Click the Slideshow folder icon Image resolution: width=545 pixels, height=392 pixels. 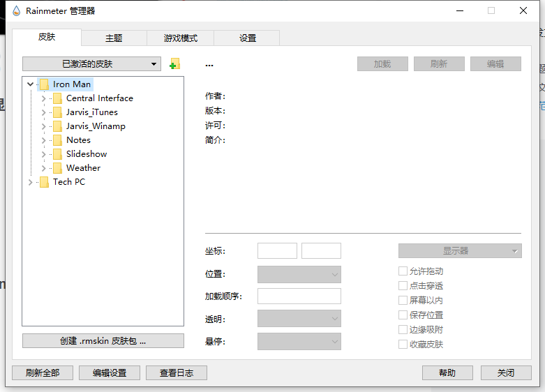tap(57, 154)
